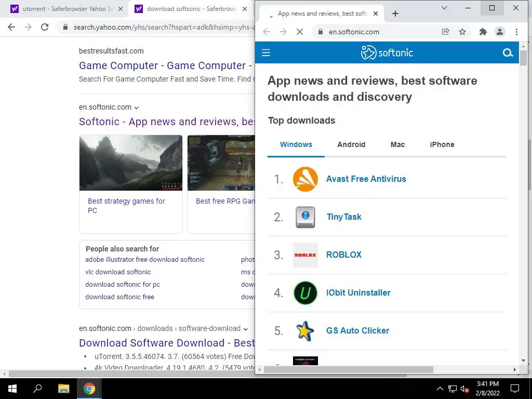Select the Mac top downloads tab
This screenshot has height=399, width=532.
click(397, 144)
